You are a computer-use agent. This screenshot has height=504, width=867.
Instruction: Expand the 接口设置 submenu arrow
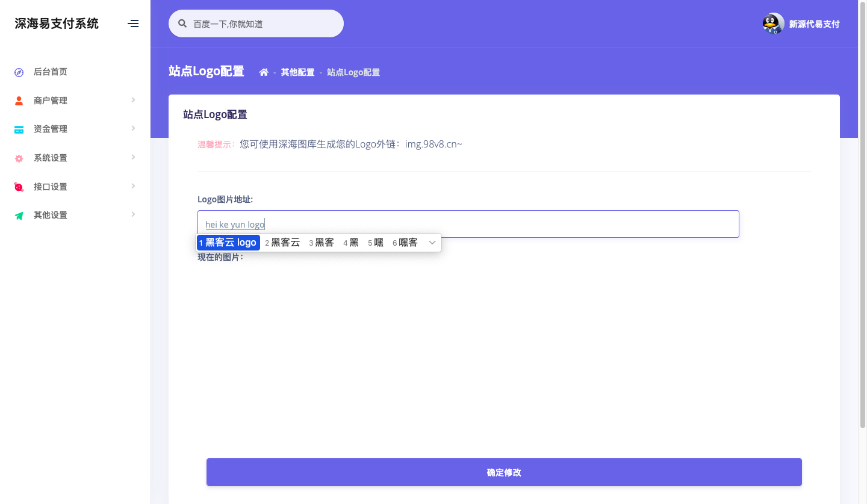coord(133,186)
